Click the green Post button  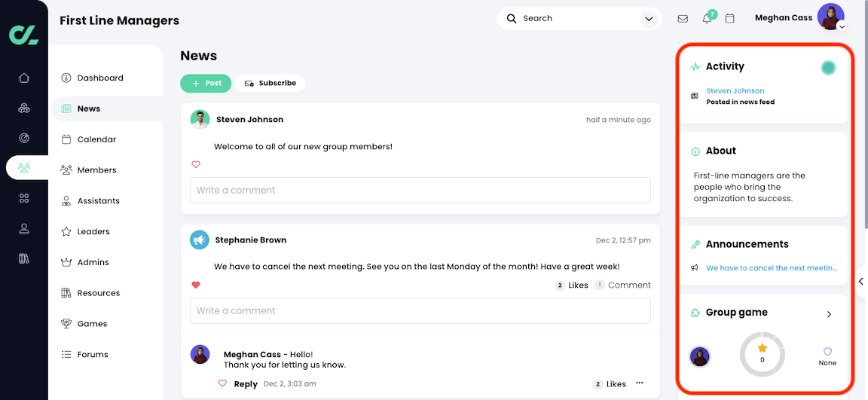pos(206,84)
